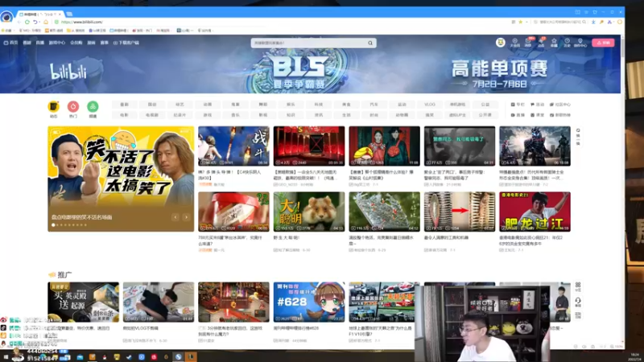This screenshot has width=644, height=362.
Task: Open 游戏中心 in the top navigation
Action: [56, 43]
